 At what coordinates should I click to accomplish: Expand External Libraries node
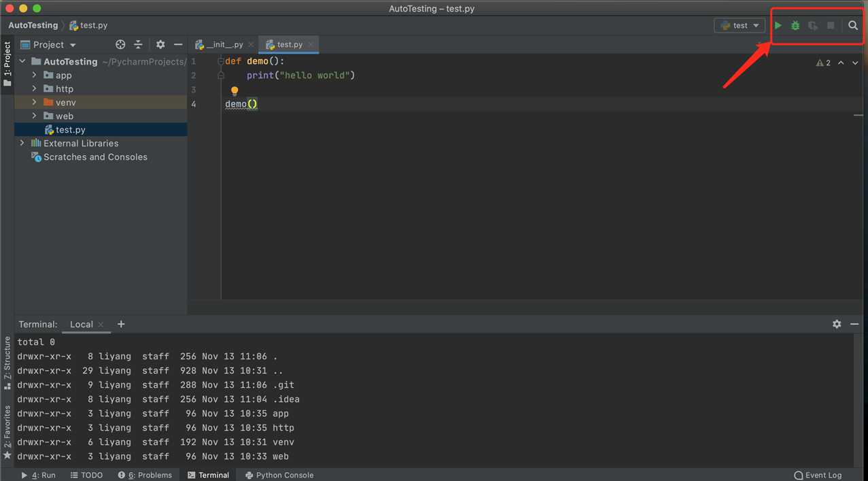click(x=22, y=143)
